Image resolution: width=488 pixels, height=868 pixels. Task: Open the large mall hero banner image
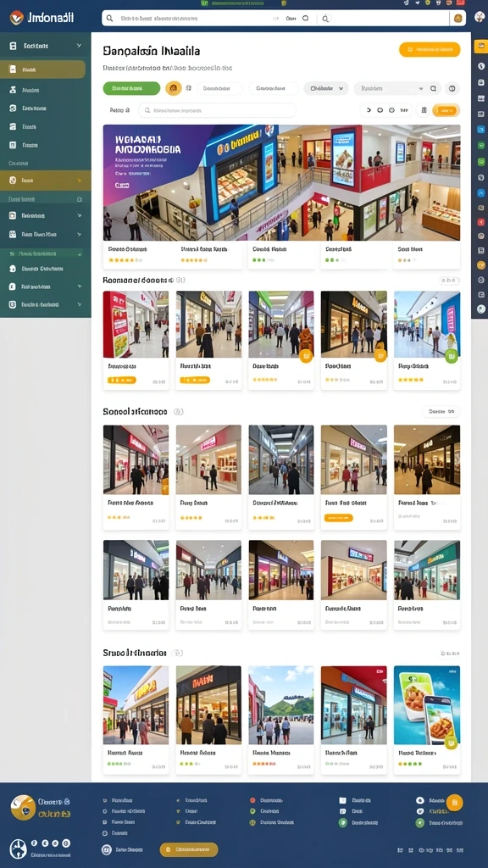click(x=281, y=182)
